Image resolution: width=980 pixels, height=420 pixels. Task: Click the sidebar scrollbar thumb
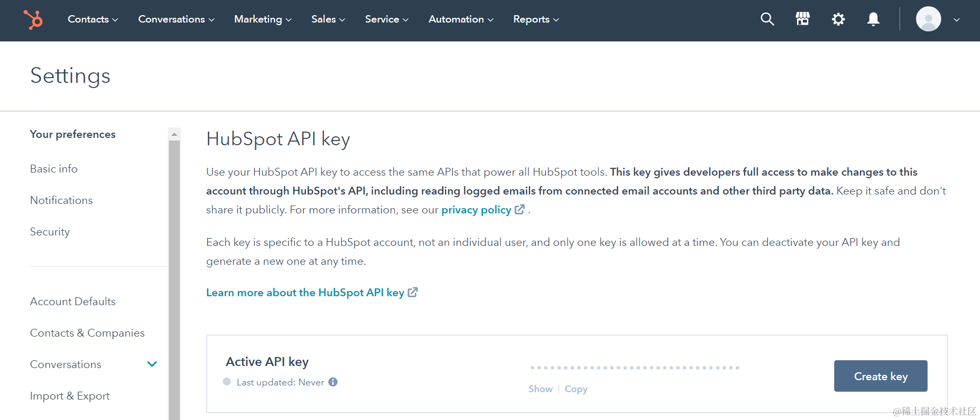[x=174, y=280]
